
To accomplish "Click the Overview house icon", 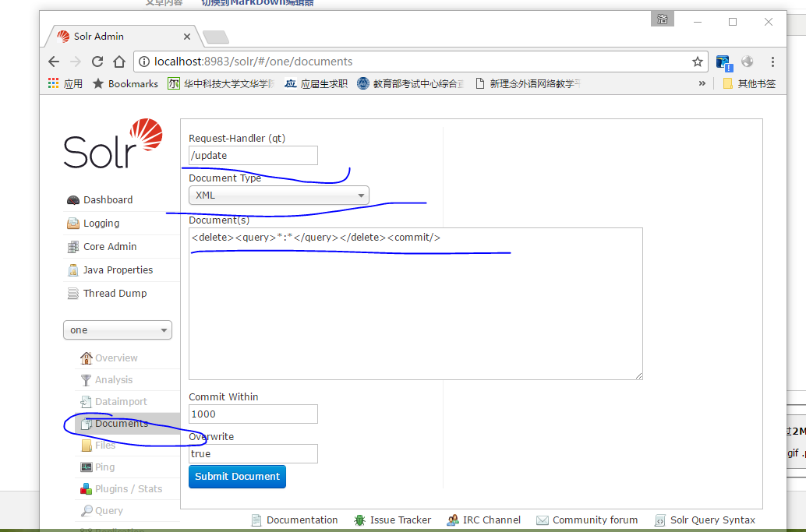I will [x=87, y=358].
